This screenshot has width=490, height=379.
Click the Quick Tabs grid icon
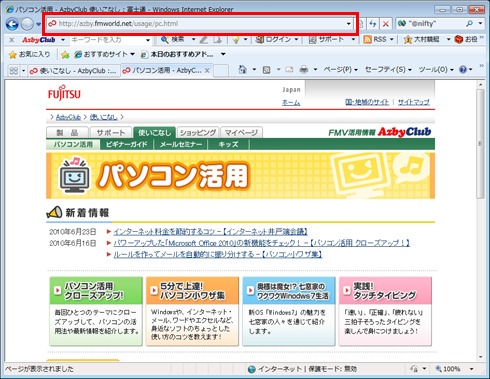[14, 71]
